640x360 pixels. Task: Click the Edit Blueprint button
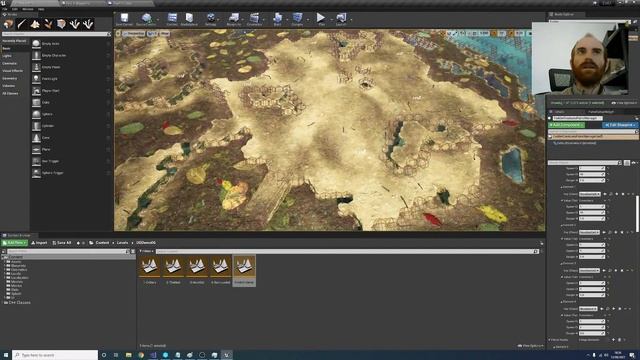[x=620, y=125]
